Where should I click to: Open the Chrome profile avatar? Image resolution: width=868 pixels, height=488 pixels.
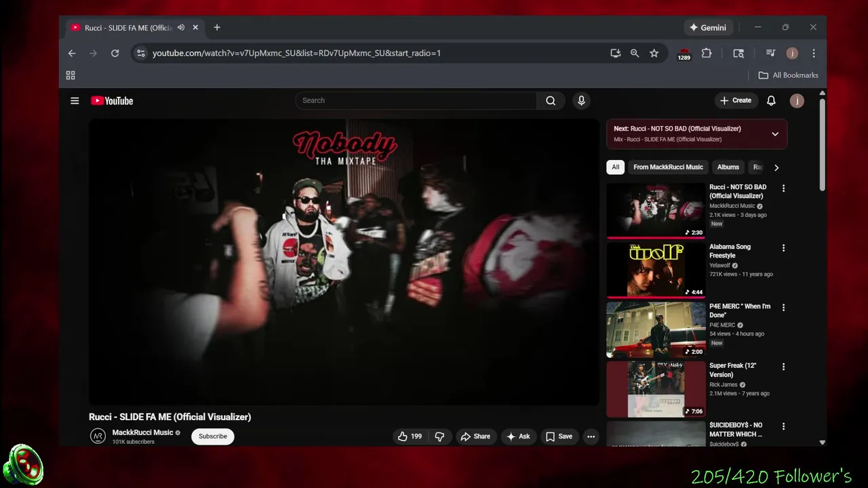point(792,53)
